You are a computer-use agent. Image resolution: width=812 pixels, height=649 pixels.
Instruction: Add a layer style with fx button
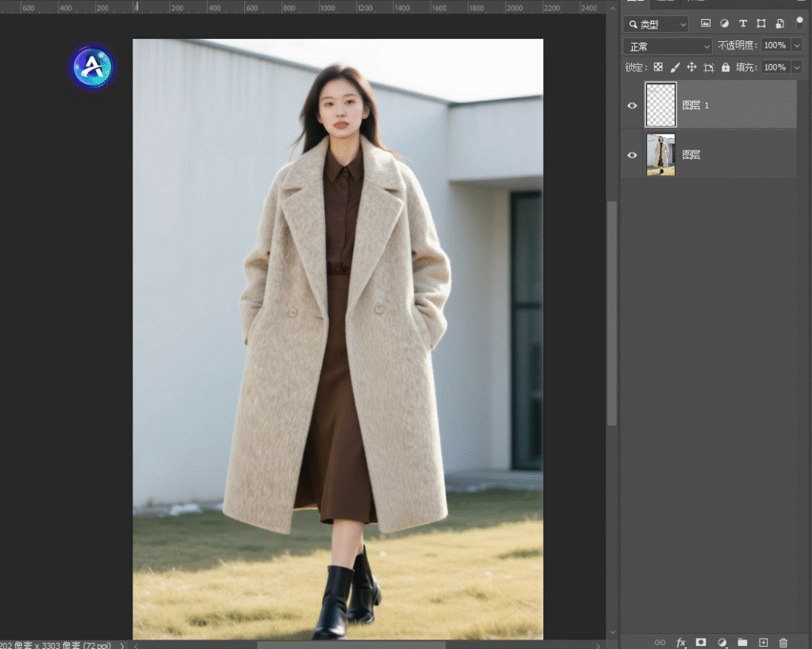tap(680, 642)
